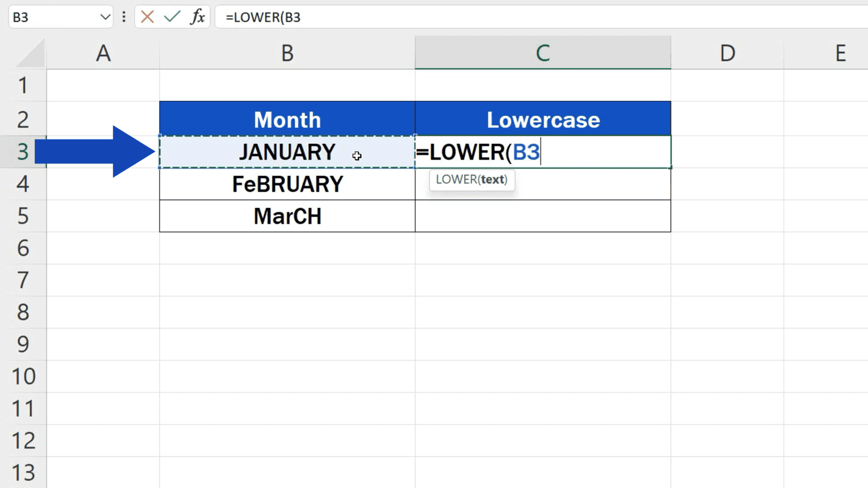Select column D header
The height and width of the screenshot is (488, 868).
click(727, 53)
